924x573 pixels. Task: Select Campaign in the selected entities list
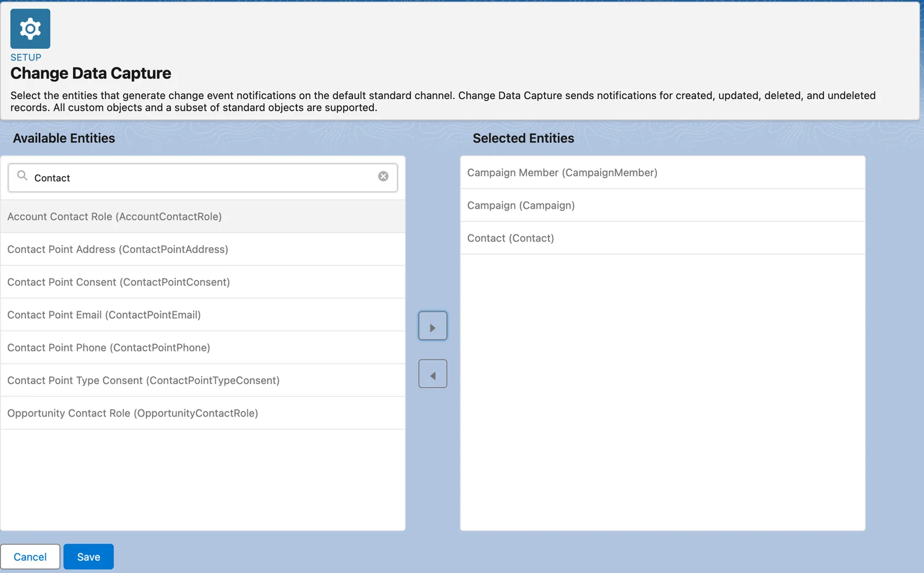coord(521,205)
